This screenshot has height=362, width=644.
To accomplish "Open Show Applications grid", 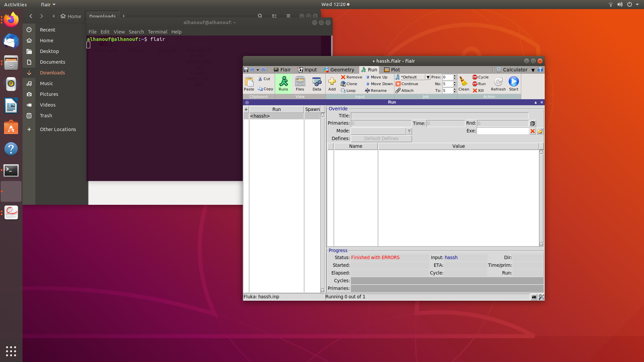I will [11, 351].
